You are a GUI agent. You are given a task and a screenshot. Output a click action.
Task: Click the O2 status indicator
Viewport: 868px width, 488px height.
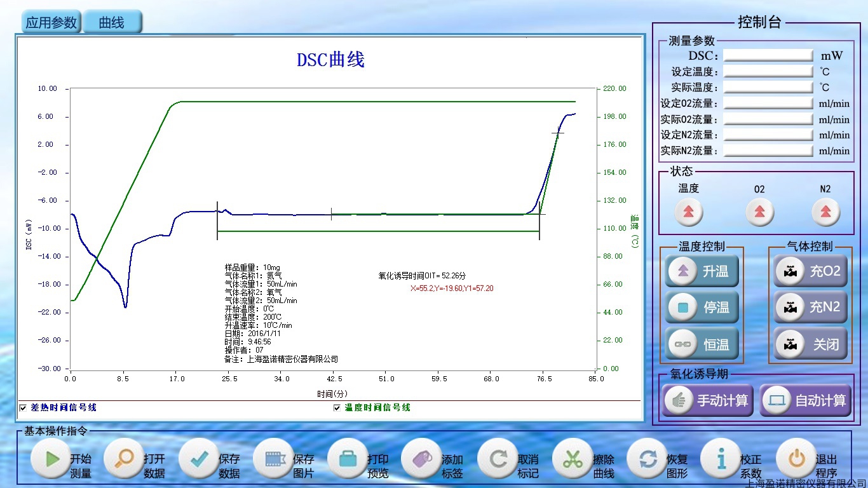[759, 212]
